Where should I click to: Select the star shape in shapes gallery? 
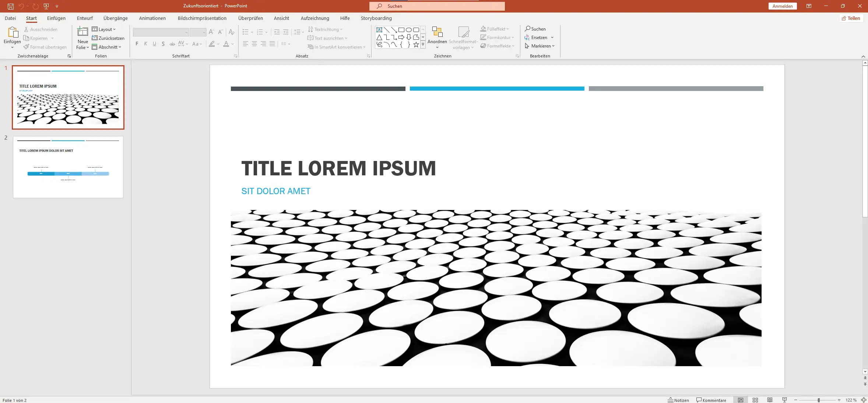416,45
